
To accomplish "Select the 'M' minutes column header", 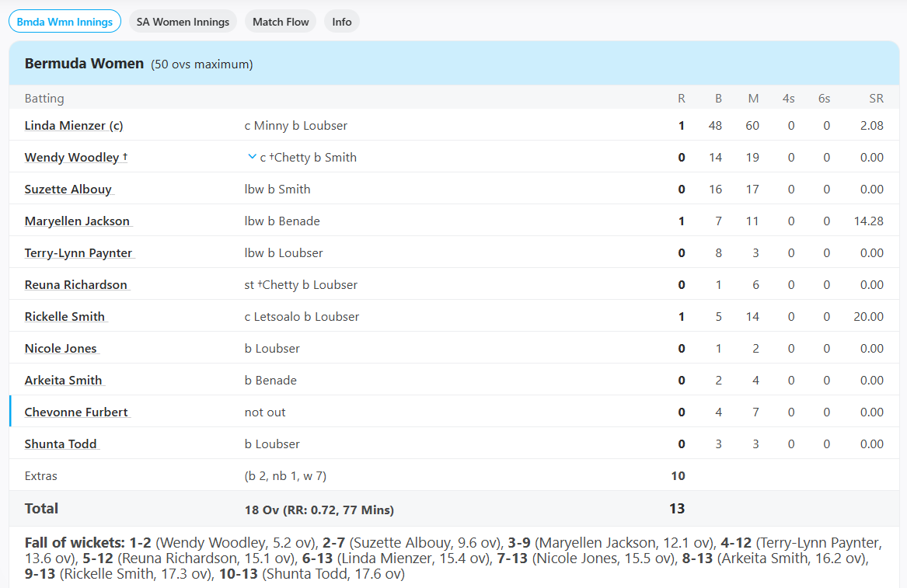I will tap(753, 99).
